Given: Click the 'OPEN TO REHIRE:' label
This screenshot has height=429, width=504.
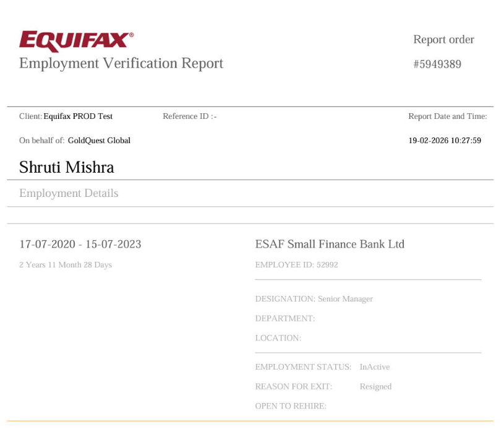Looking at the screenshot, I should 291,406.
